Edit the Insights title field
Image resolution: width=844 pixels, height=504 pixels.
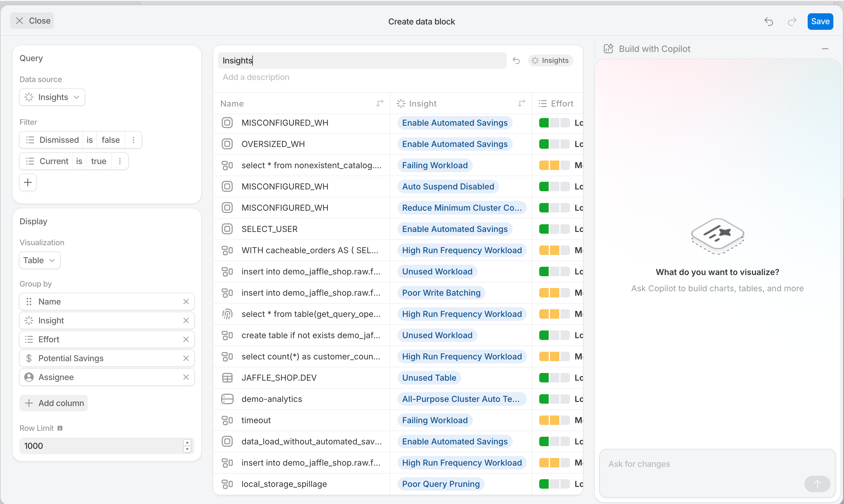click(362, 60)
